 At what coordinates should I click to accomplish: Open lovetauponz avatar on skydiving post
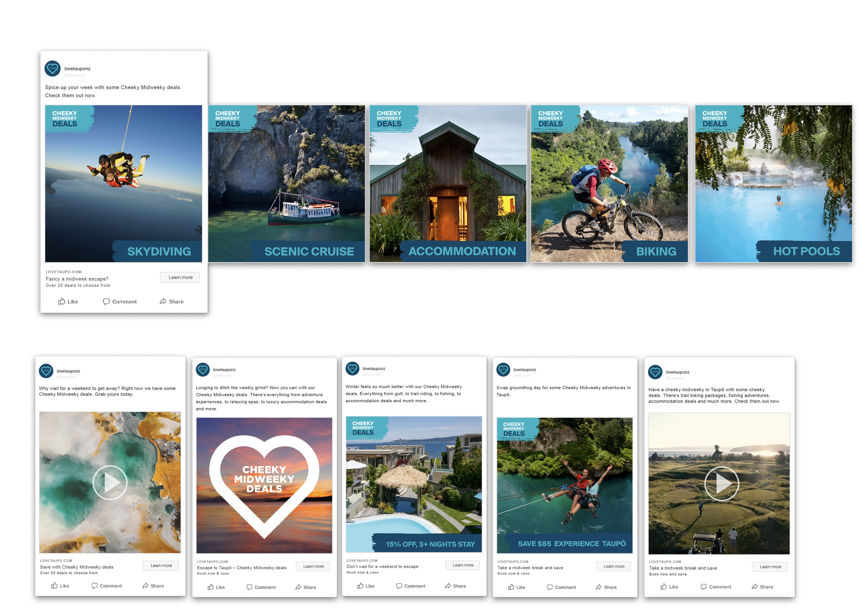[x=53, y=69]
